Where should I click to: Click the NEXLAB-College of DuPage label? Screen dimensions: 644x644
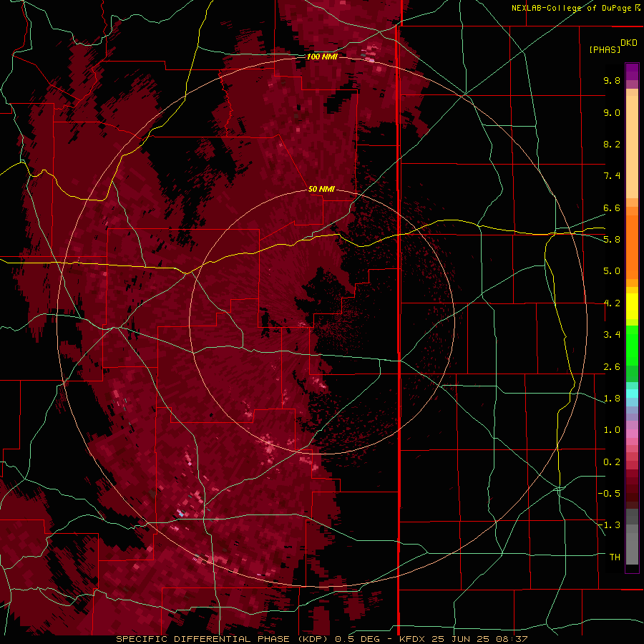571,8
